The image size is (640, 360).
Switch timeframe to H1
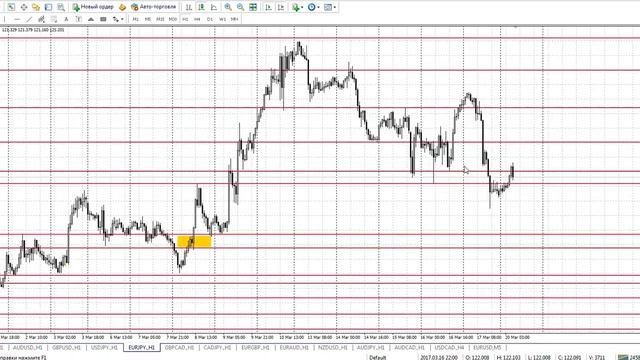pos(185,19)
